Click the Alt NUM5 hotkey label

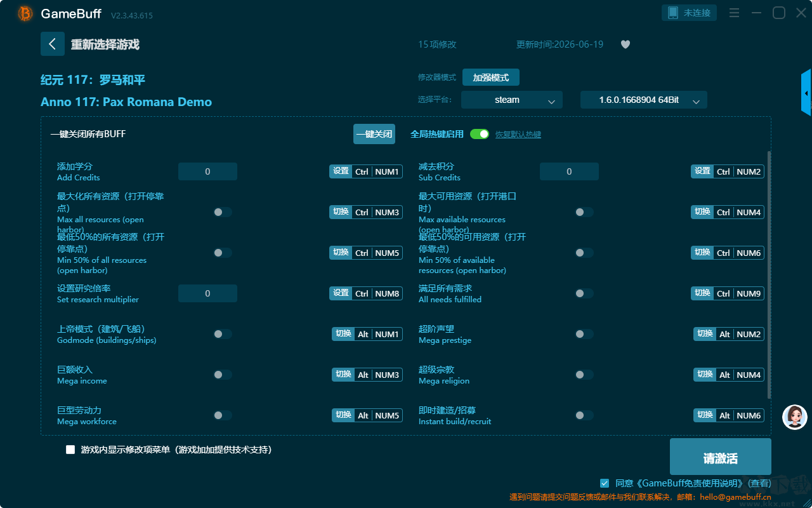click(379, 415)
